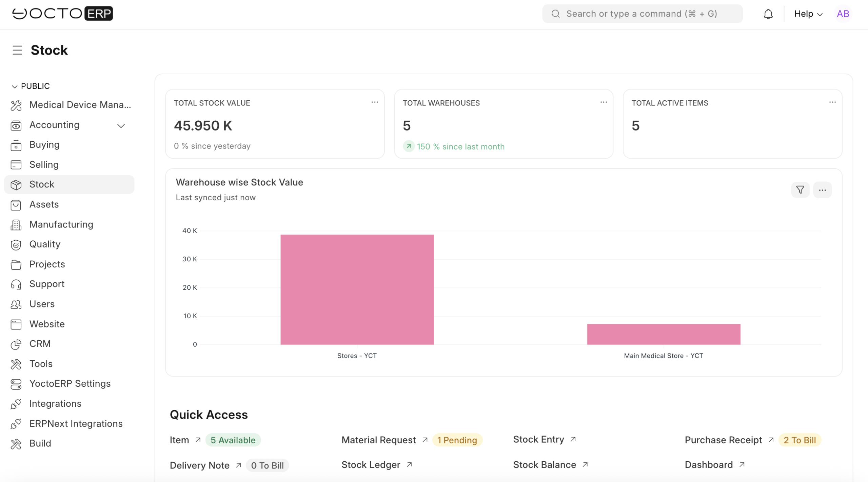The image size is (868, 482).
Task: Collapse the PUBLIC sidebar section
Action: [15, 86]
